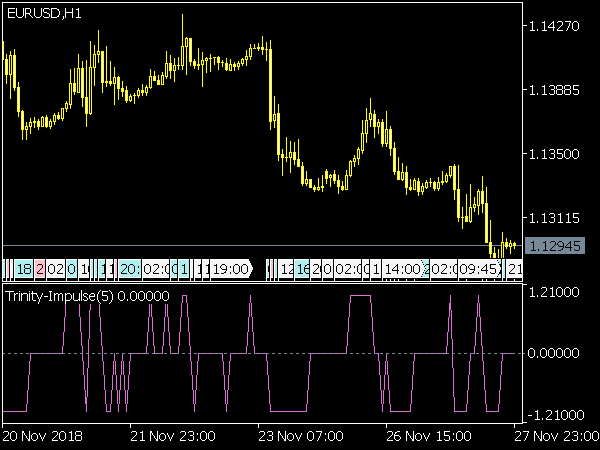Click the 21 Nov 23:00 time label
This screenshot has width=600, height=450.
173,436
